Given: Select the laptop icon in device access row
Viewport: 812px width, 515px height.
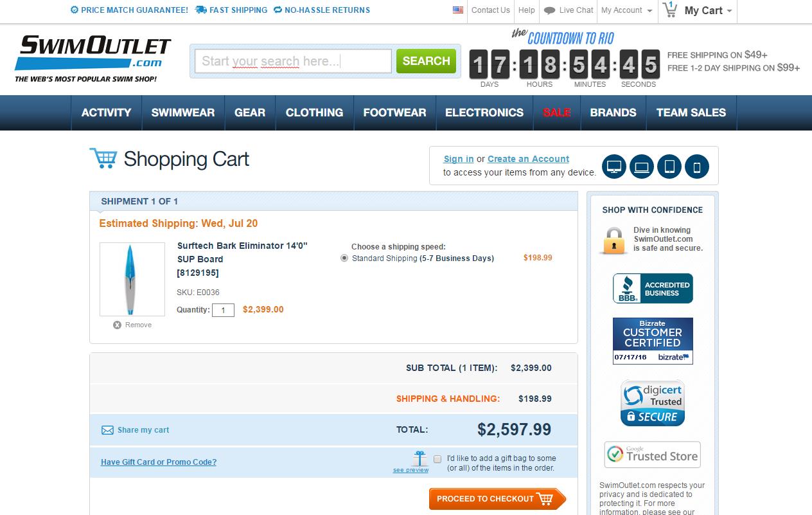Looking at the screenshot, I should coord(641,166).
